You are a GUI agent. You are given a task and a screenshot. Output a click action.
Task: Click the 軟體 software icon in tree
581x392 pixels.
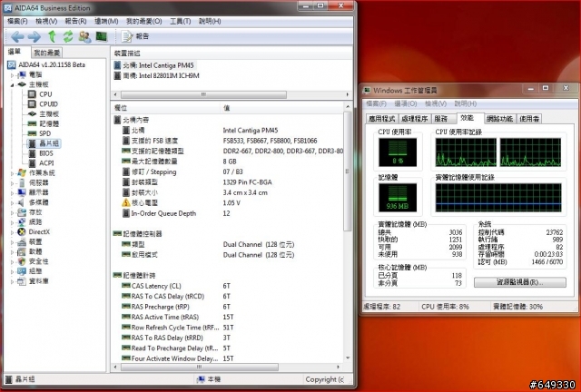pos(22,251)
